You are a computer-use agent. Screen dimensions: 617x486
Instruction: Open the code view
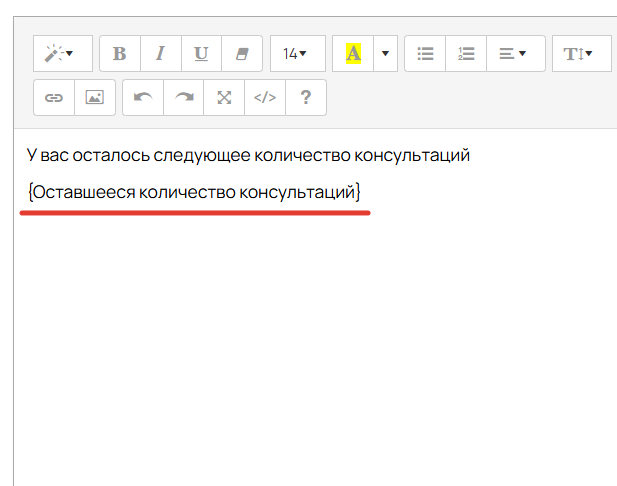coord(265,98)
